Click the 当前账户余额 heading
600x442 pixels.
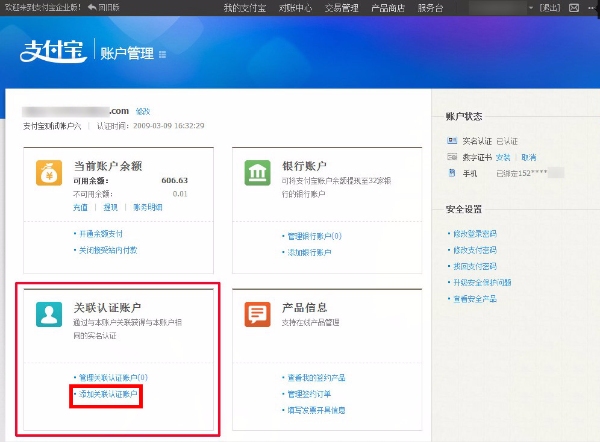pyautogui.click(x=108, y=166)
